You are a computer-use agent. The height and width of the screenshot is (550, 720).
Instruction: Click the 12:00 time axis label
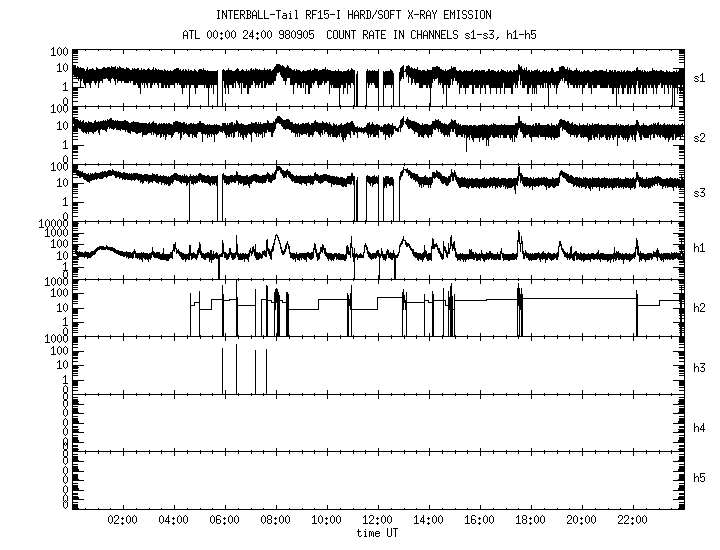(x=377, y=520)
